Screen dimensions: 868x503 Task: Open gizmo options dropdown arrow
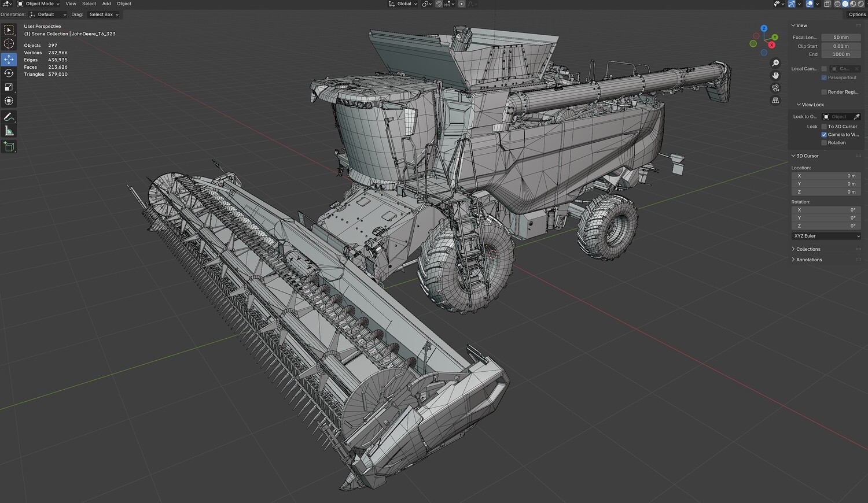(x=800, y=4)
